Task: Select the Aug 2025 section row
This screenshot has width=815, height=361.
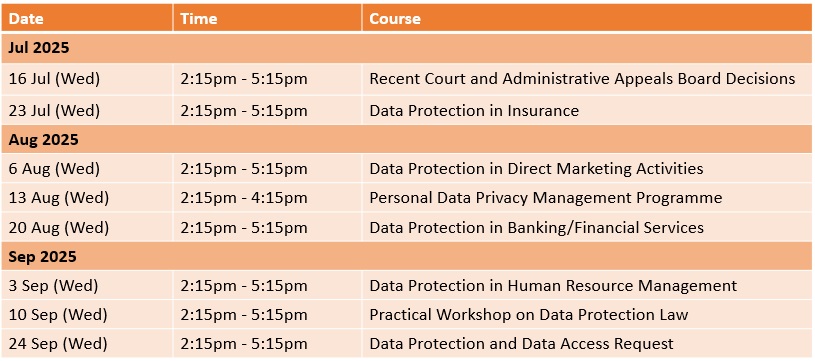Action: point(407,140)
